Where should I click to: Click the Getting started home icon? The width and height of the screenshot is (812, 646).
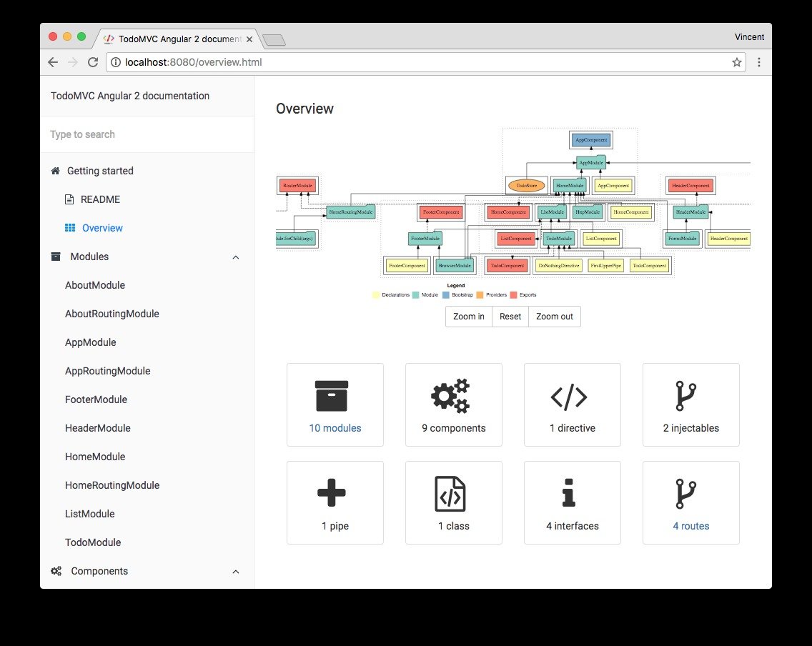click(x=55, y=171)
